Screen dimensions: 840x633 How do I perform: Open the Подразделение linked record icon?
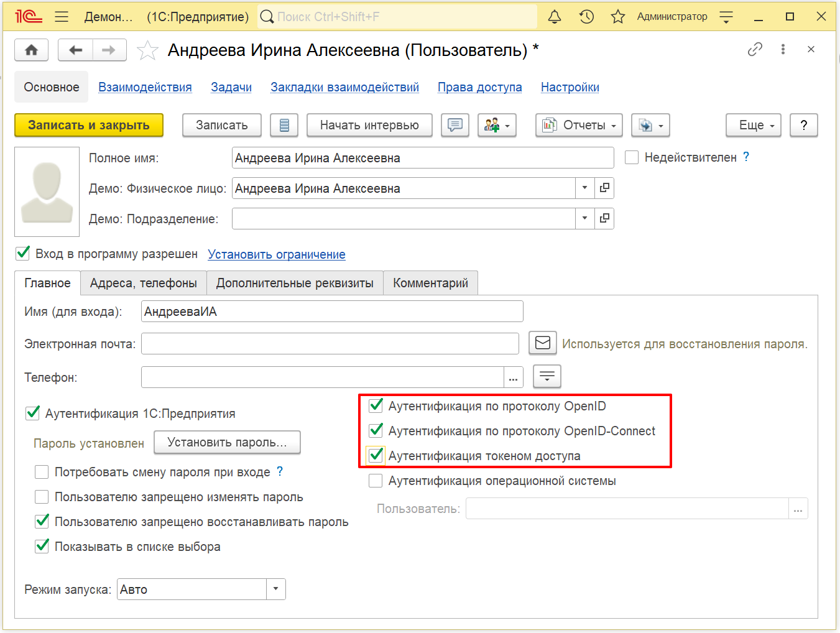[x=604, y=218]
